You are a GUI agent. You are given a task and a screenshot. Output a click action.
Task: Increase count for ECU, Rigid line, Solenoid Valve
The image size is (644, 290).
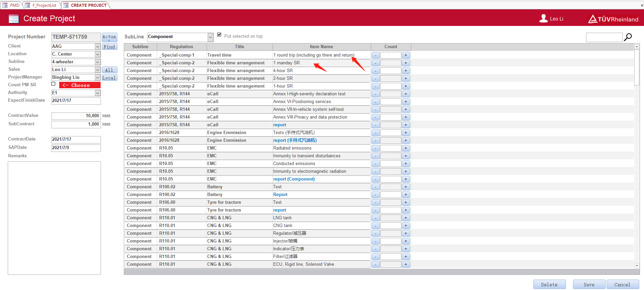coord(406,264)
